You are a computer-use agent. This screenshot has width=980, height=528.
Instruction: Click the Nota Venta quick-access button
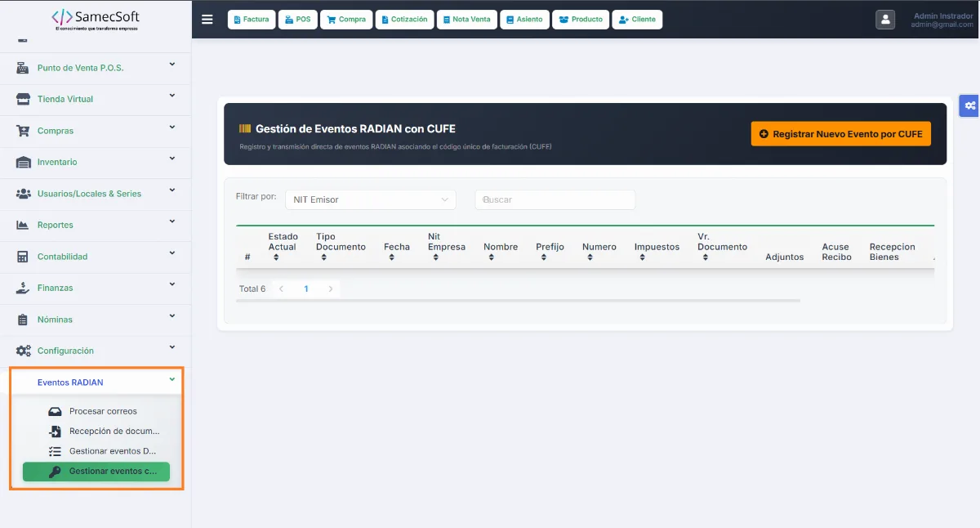point(466,20)
